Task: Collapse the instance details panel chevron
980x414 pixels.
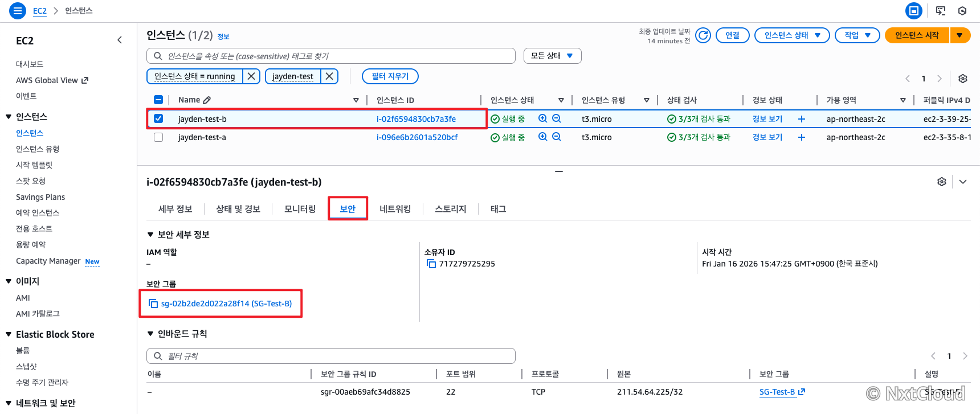Action: tap(963, 182)
